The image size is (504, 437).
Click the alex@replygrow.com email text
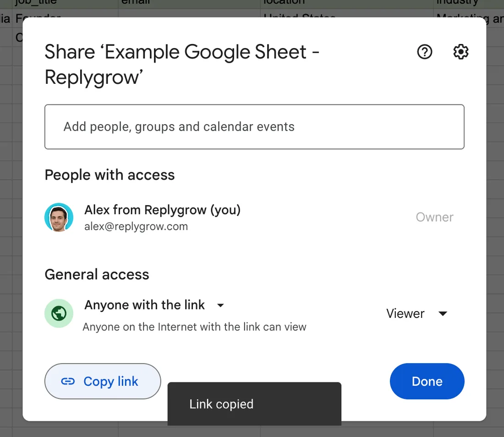click(x=136, y=227)
